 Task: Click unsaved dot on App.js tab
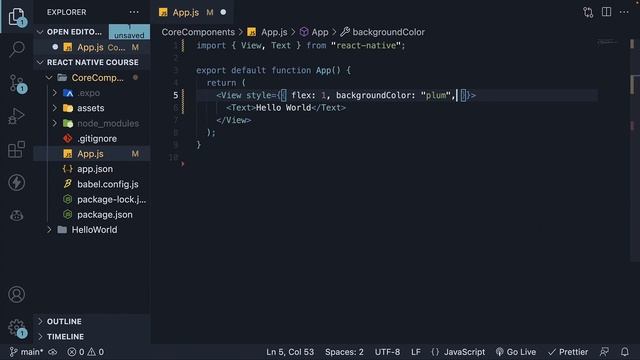(x=223, y=12)
